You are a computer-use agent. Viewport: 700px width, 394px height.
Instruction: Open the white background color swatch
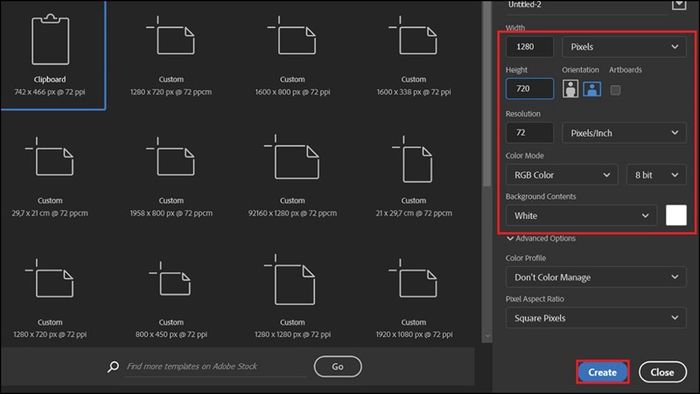pyautogui.click(x=676, y=216)
